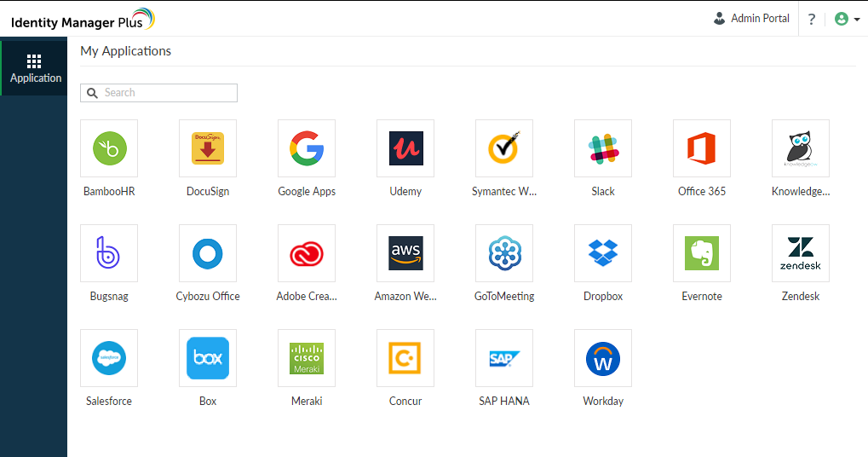Open the Concur app icon
868x457 pixels.
pyautogui.click(x=405, y=358)
